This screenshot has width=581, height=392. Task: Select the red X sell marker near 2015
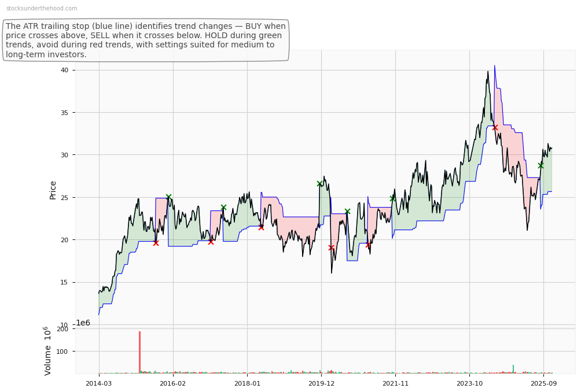tap(156, 243)
